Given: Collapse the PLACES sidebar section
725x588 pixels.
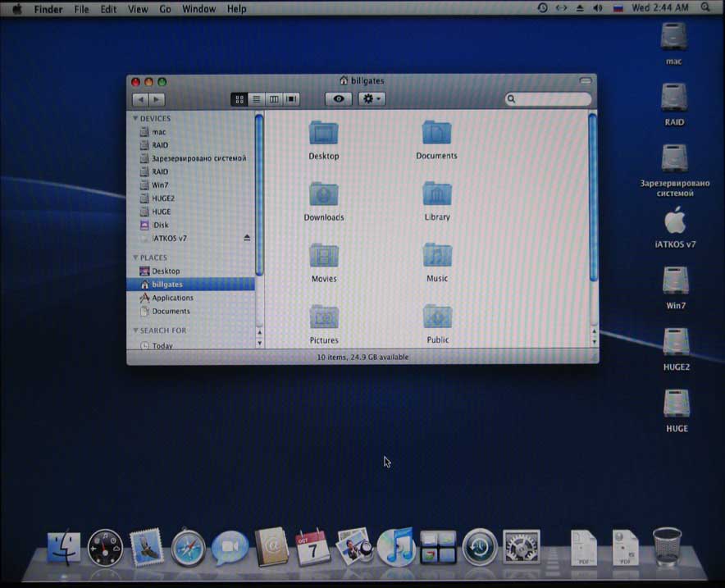Looking at the screenshot, I should click(136, 258).
